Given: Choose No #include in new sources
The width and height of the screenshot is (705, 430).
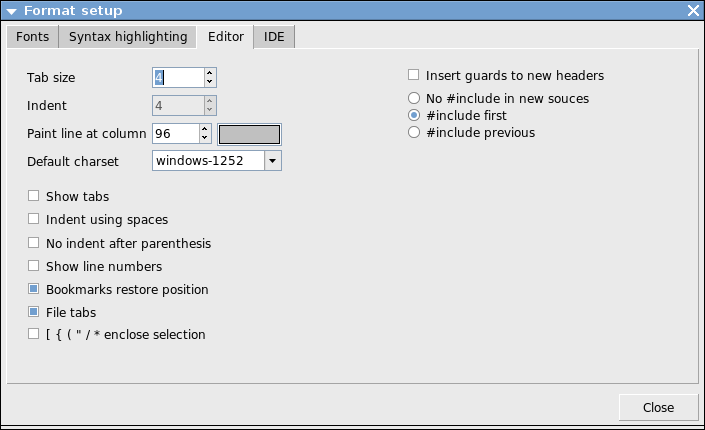Looking at the screenshot, I should point(414,99).
